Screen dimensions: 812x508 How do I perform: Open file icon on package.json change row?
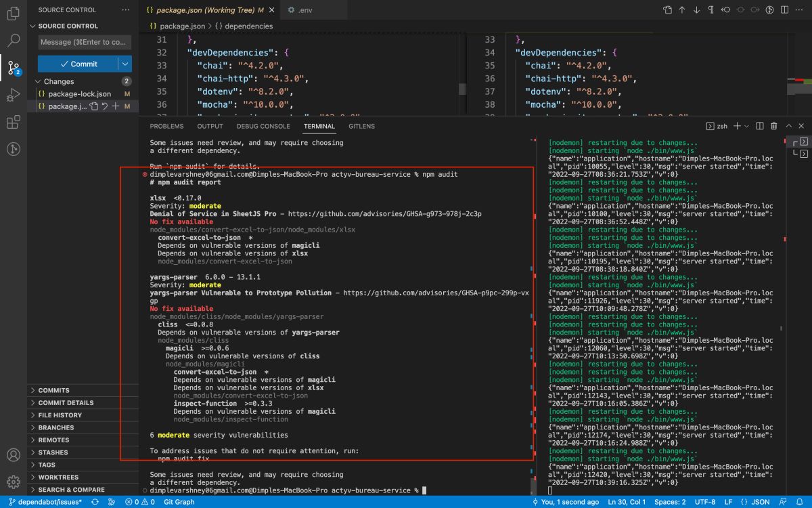tap(94, 106)
